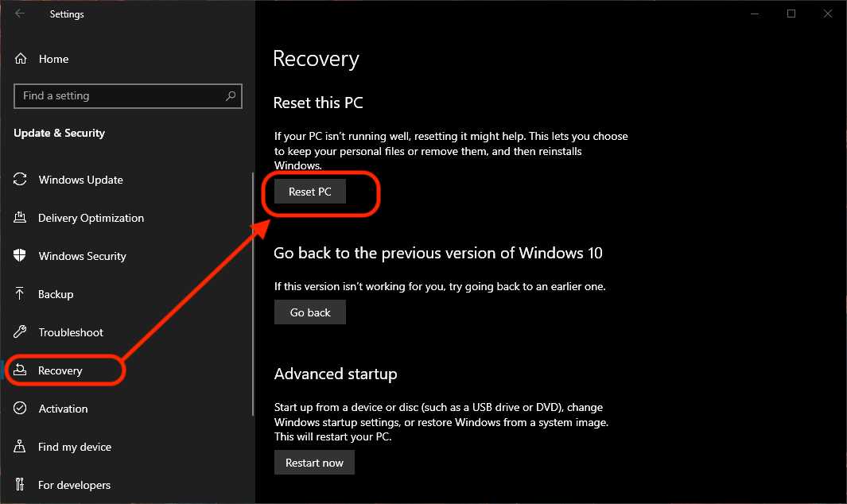Click the Windows Update sync arrows icon
The image size is (847, 504).
pos(21,180)
